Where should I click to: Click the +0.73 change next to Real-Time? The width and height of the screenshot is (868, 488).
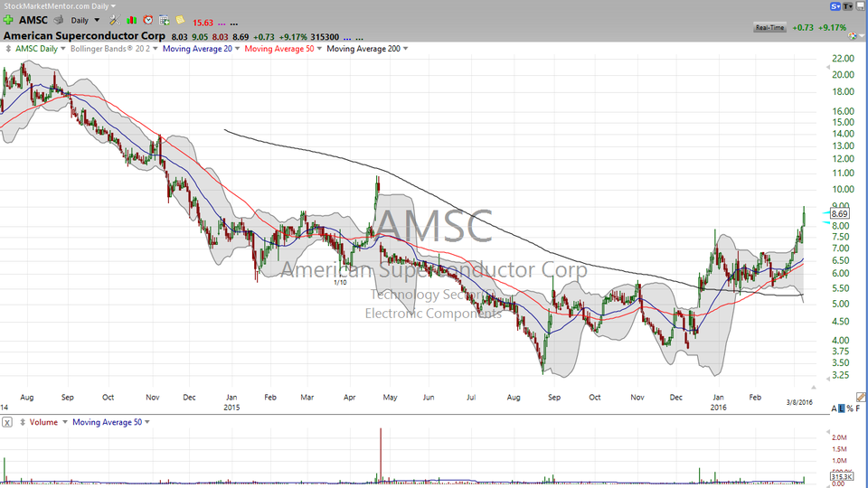click(802, 27)
